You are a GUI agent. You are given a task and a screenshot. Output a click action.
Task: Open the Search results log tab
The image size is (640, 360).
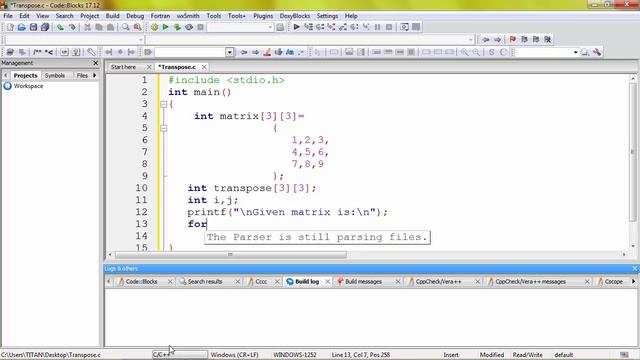coord(204,282)
